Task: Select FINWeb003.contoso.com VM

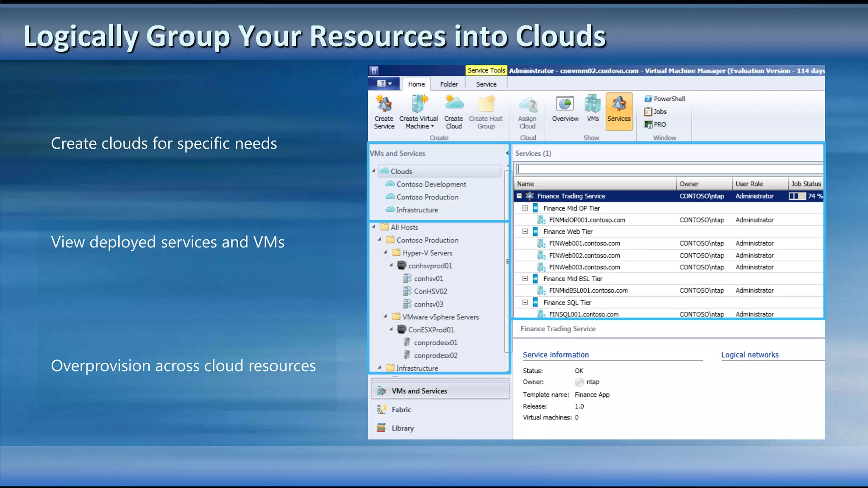Action: pyautogui.click(x=668, y=267)
